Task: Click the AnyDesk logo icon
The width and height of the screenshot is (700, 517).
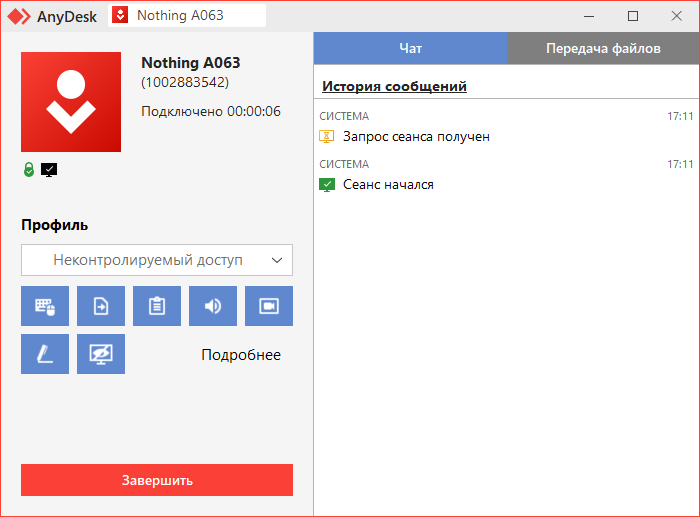Action: coord(19,17)
